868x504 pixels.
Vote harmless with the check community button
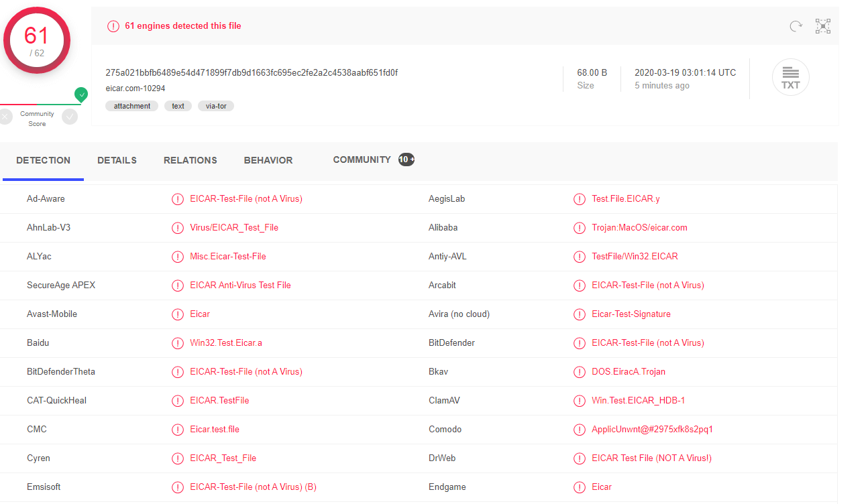70,117
